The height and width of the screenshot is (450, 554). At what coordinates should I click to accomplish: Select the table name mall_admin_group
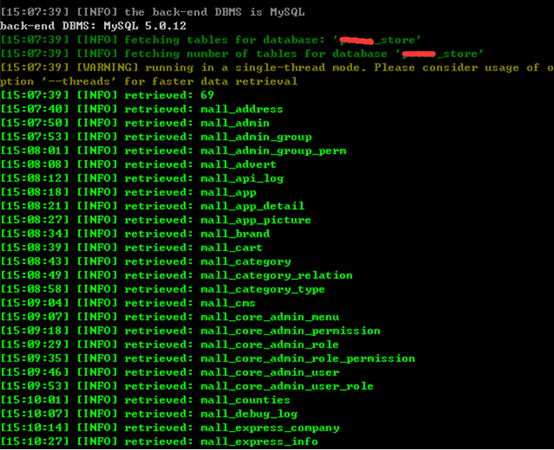point(256,137)
